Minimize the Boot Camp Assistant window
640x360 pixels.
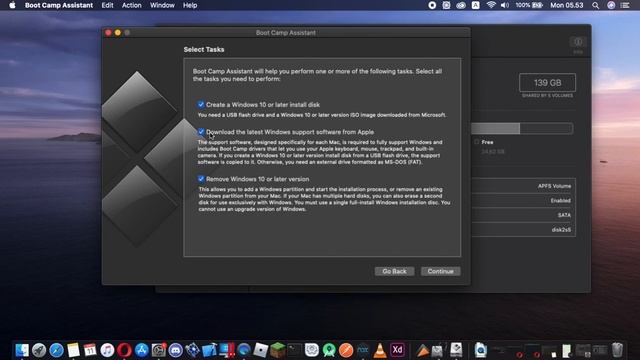[x=118, y=33]
